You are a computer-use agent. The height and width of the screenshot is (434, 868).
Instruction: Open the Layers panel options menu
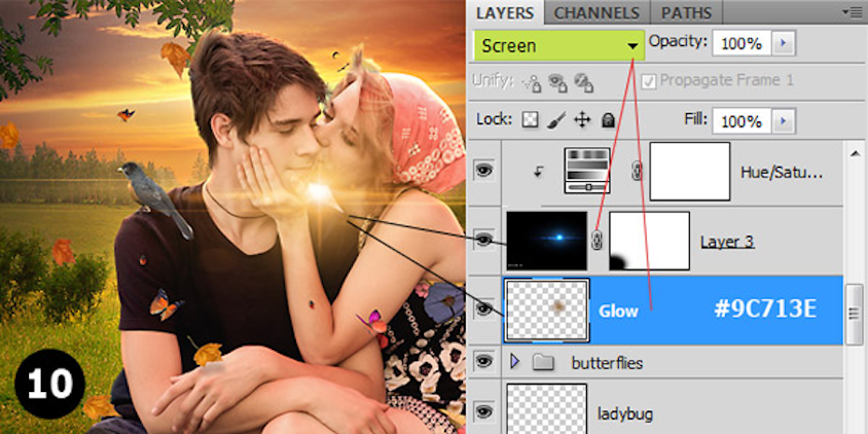tap(852, 12)
